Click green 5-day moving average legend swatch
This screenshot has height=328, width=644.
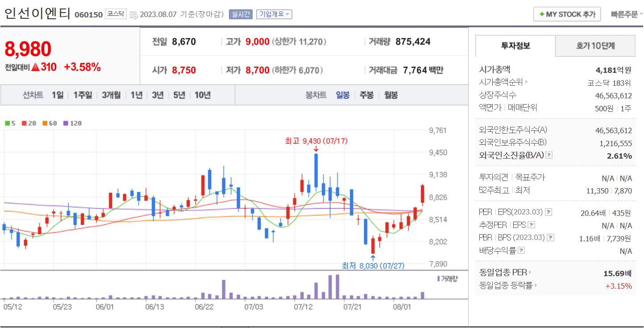click(x=8, y=123)
